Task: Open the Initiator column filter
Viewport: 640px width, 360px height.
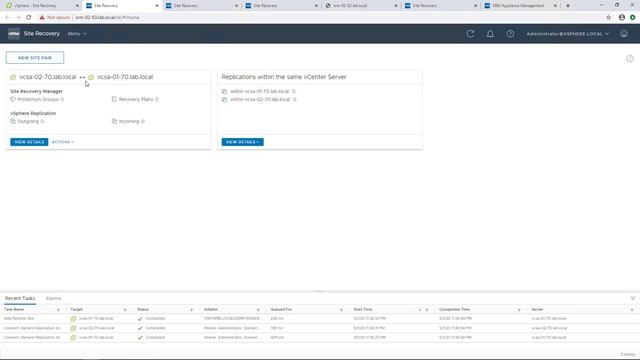Action: [258, 310]
